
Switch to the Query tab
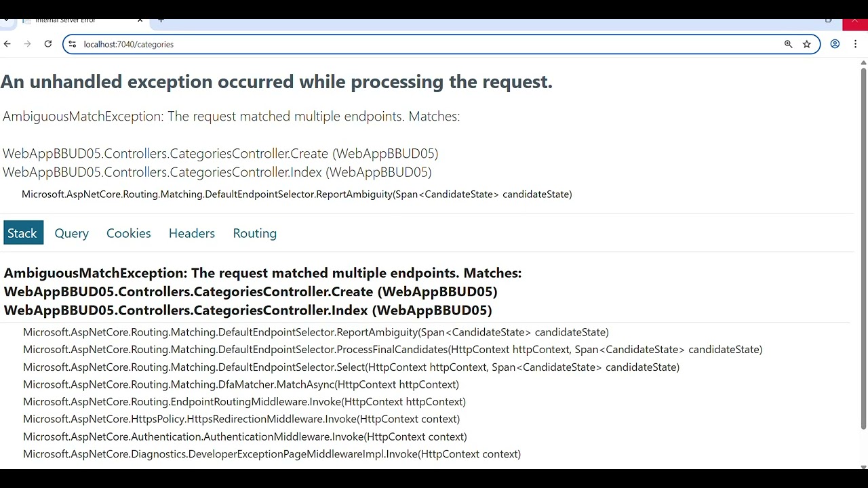72,233
